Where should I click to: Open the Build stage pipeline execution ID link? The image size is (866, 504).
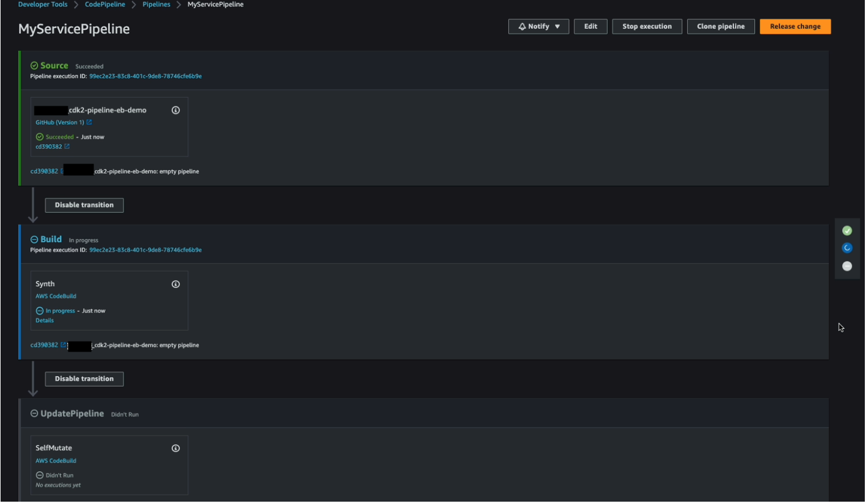(146, 251)
